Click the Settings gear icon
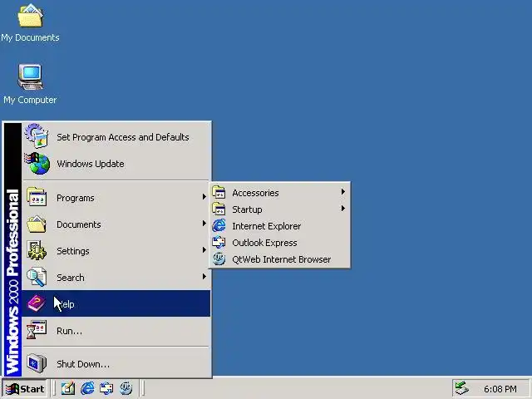This screenshot has height=399, width=532. tap(37, 250)
